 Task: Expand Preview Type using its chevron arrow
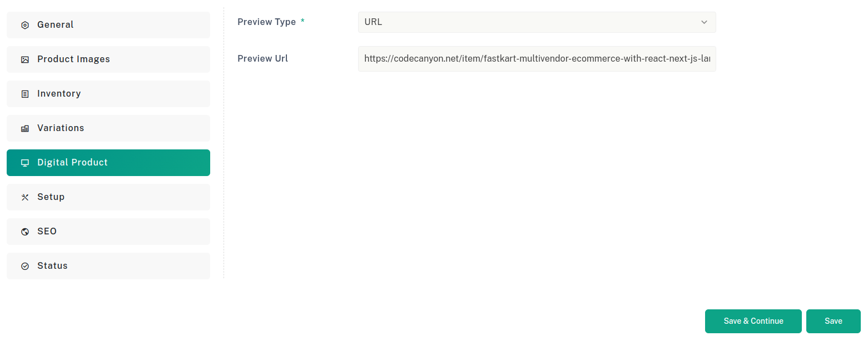704,22
